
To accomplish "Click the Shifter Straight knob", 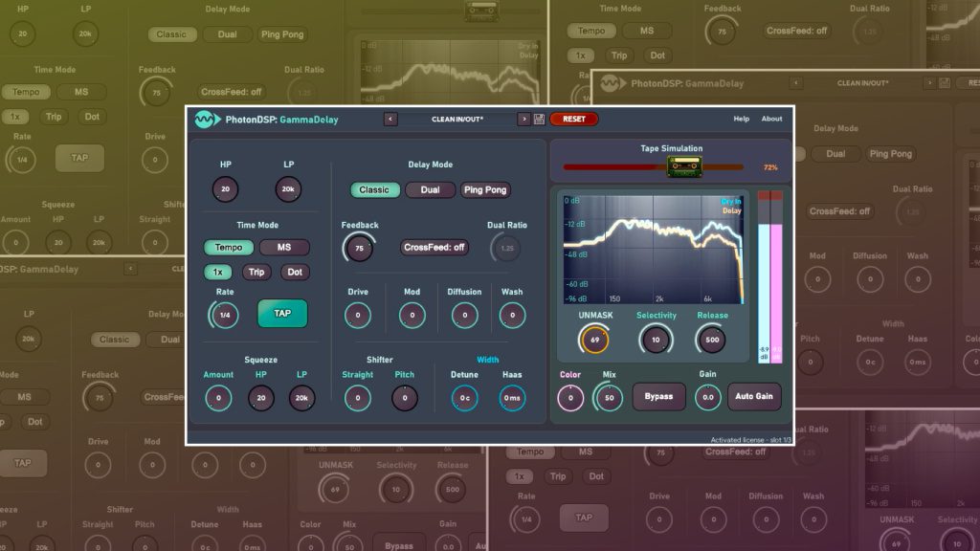I will [358, 398].
